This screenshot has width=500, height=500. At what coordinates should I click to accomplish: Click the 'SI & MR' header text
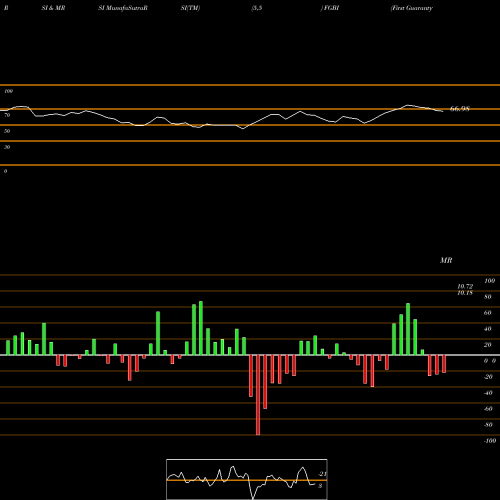click(x=53, y=8)
